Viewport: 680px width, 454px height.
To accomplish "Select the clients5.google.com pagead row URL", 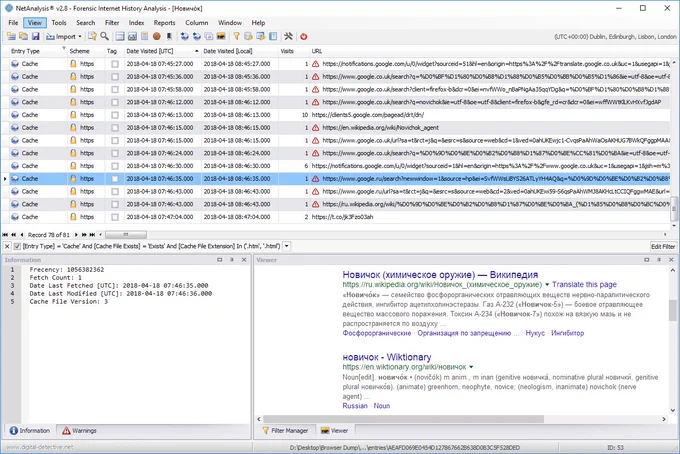I will tap(368, 115).
